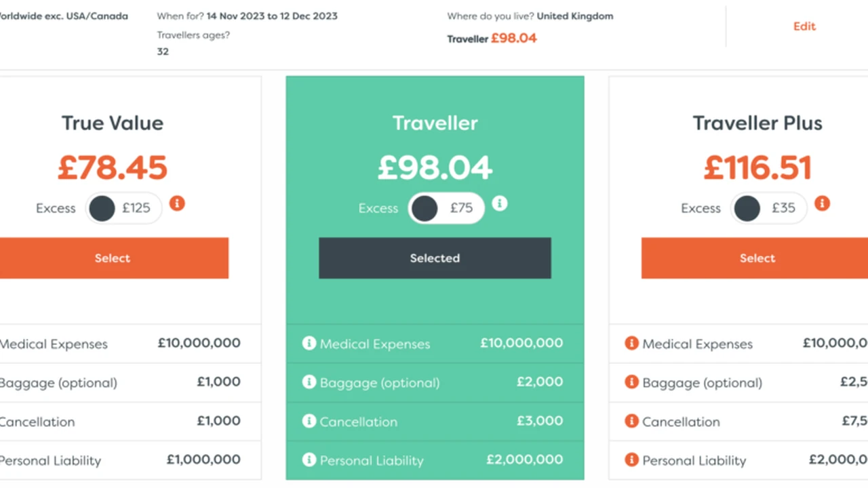Toggle the True Value £125 excess switch
The width and height of the screenshot is (868, 488).
tap(123, 208)
